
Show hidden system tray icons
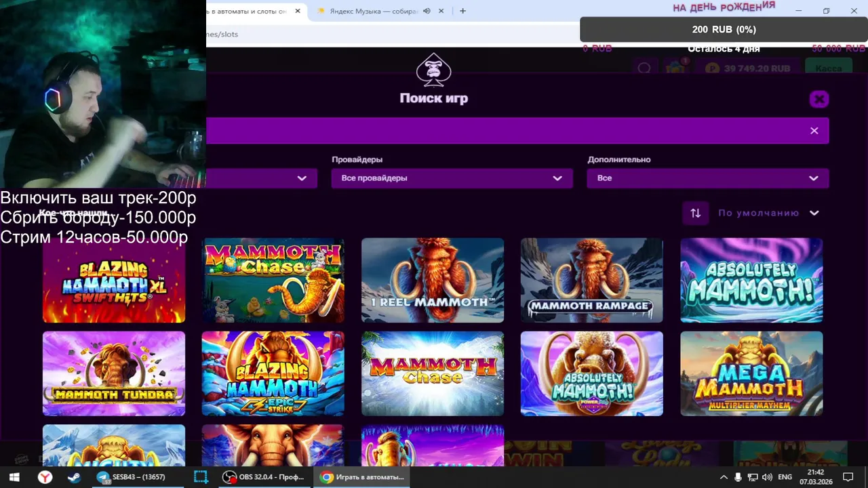click(723, 477)
